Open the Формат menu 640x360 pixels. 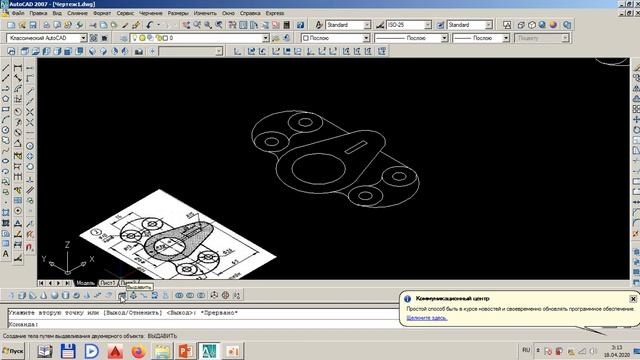[x=102, y=13]
